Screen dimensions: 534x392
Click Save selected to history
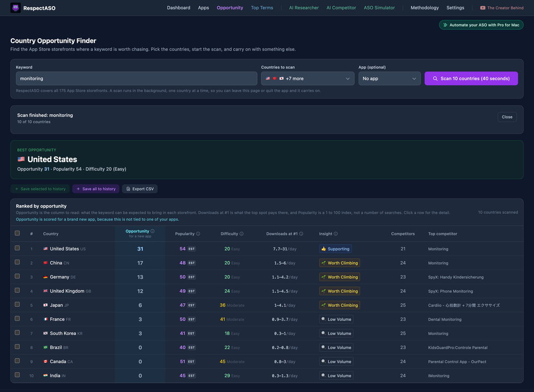[x=40, y=189]
